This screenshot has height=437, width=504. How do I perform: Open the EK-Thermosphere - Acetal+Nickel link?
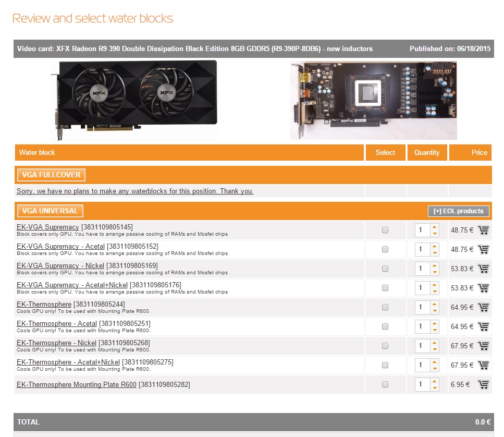pyautogui.click(x=68, y=362)
